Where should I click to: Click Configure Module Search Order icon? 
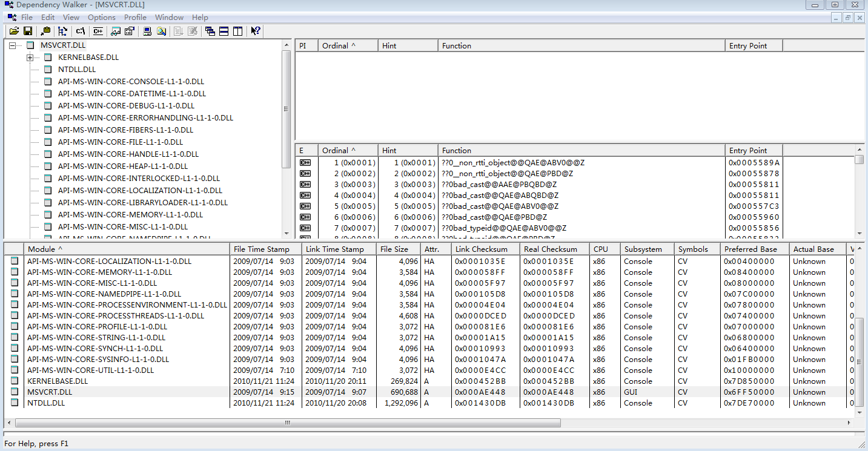click(x=161, y=31)
